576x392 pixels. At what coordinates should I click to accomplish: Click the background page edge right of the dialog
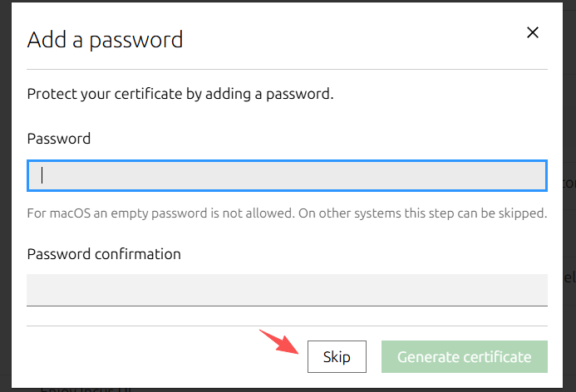click(569, 196)
